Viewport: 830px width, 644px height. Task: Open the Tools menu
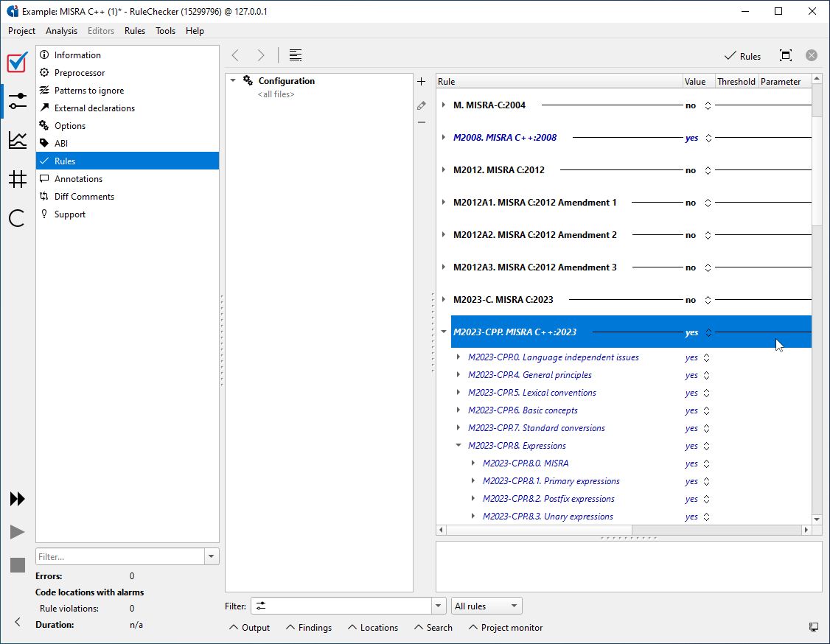[166, 31]
